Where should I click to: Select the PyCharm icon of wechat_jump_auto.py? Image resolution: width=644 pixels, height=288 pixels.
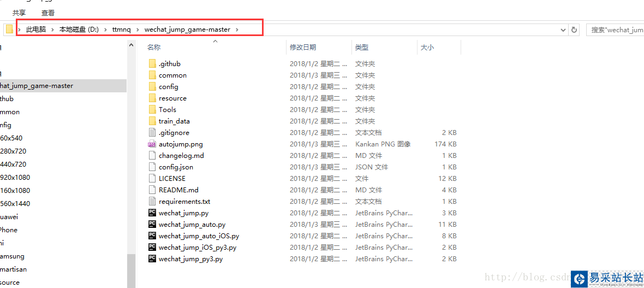(x=152, y=225)
